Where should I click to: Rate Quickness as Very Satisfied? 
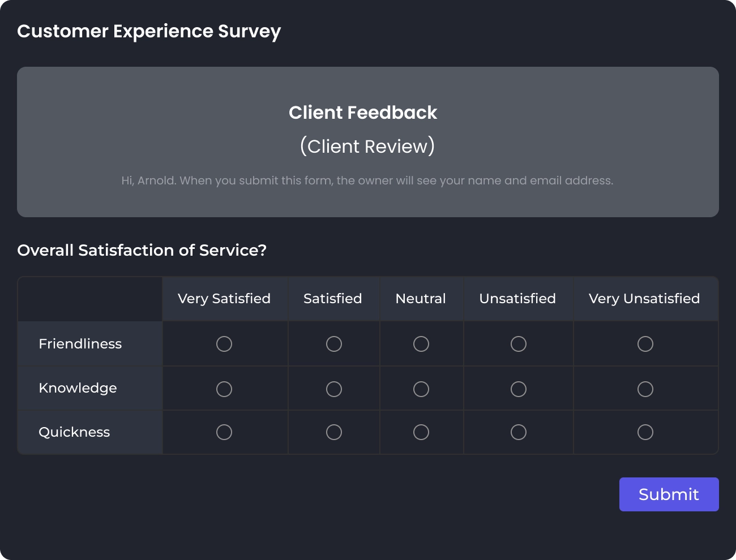tap(224, 432)
